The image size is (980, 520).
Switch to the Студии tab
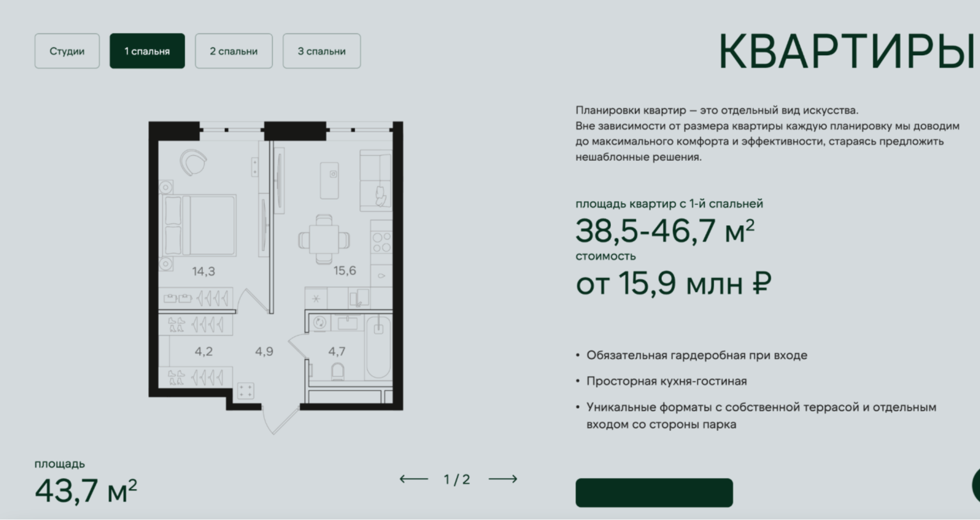(x=67, y=51)
